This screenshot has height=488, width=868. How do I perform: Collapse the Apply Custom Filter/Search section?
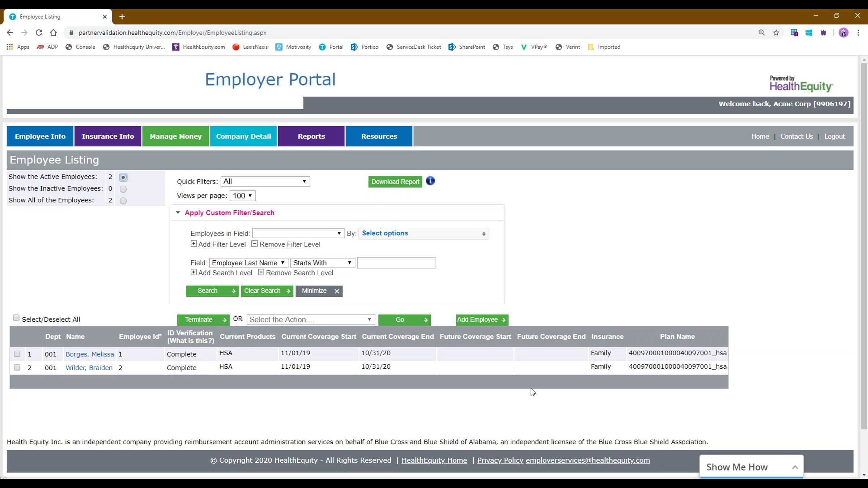pos(178,213)
